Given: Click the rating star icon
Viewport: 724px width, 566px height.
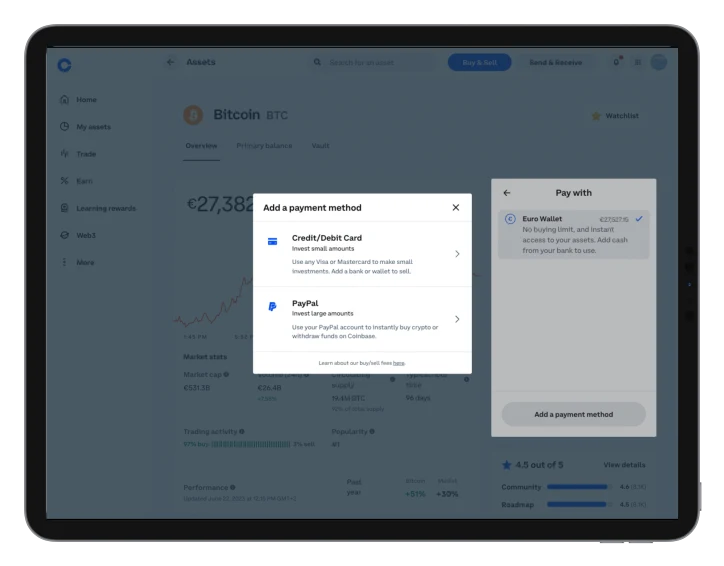Looking at the screenshot, I should click(507, 465).
